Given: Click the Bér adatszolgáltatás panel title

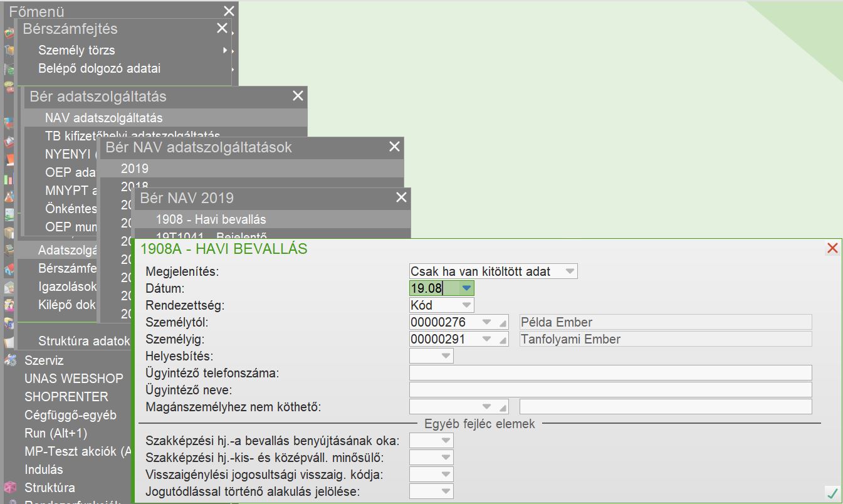Looking at the screenshot, I should click(98, 97).
